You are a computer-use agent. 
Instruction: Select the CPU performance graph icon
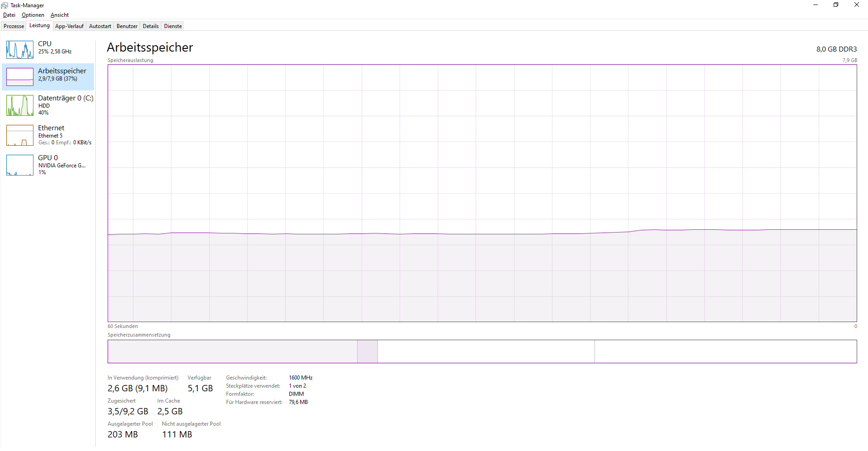pos(19,49)
